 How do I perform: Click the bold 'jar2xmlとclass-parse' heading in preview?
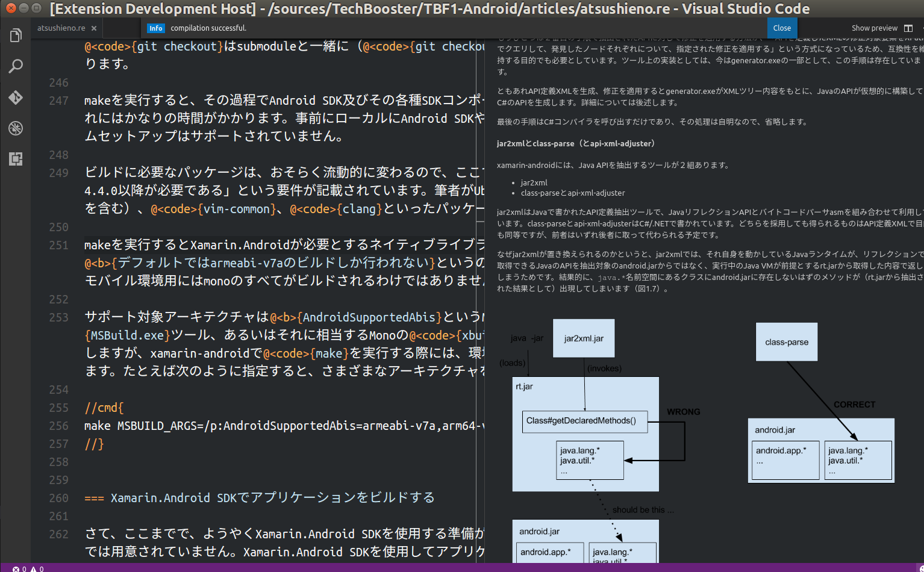(x=575, y=144)
